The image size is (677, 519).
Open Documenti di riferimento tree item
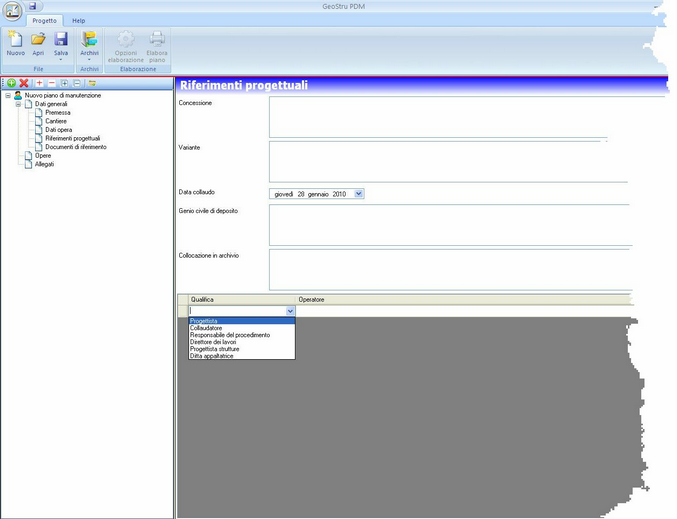pos(76,147)
